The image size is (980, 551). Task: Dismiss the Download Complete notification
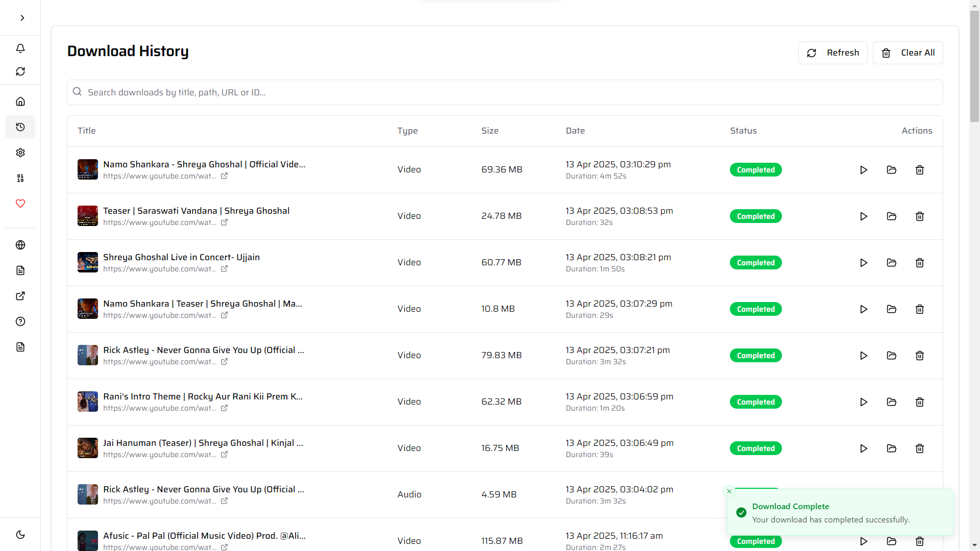729,491
